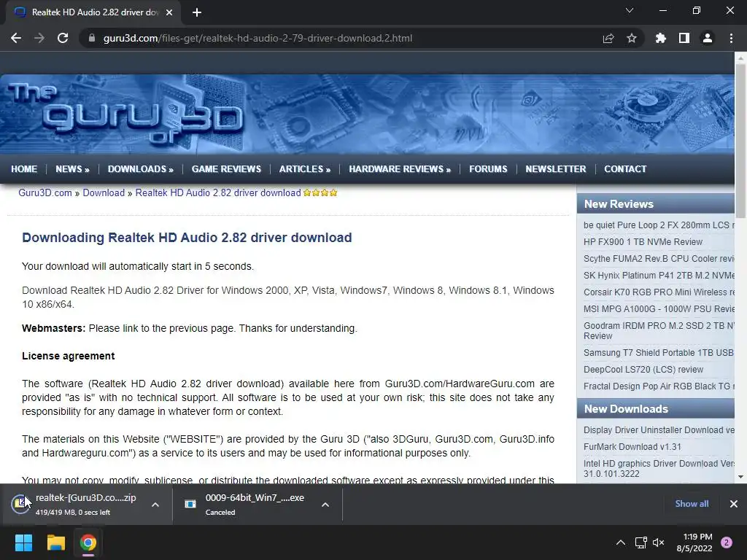Screen dimensions: 747x560
Task: Open Intel HD graphics Driver Download
Action: point(659,469)
